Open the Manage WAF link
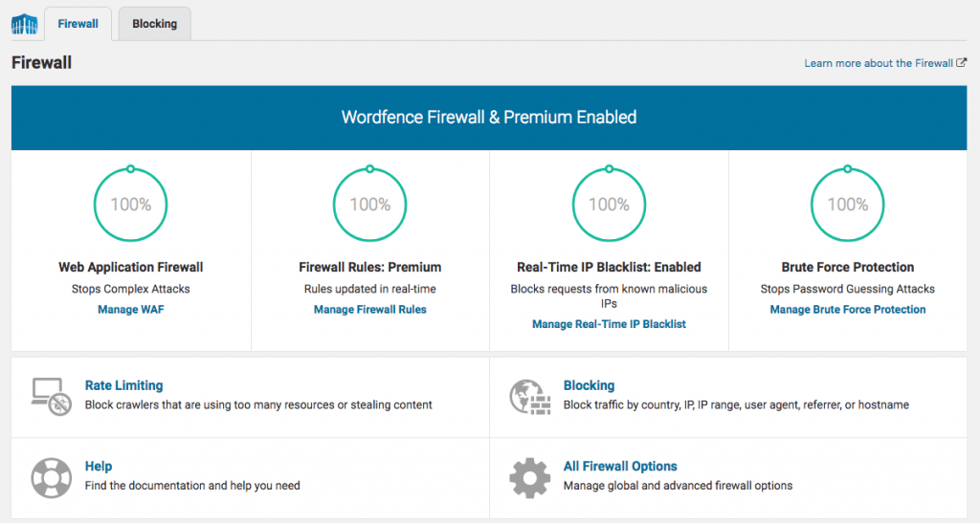 click(131, 310)
